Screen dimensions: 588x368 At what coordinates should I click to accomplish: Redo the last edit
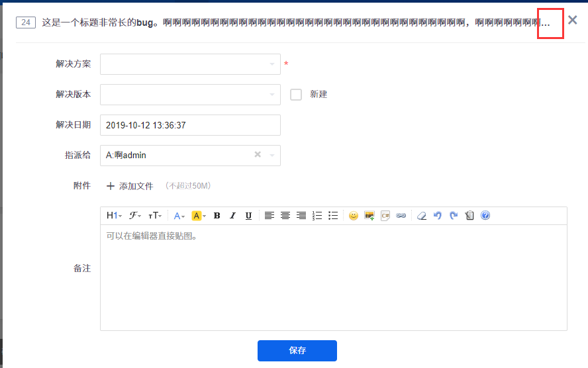pyautogui.click(x=454, y=216)
